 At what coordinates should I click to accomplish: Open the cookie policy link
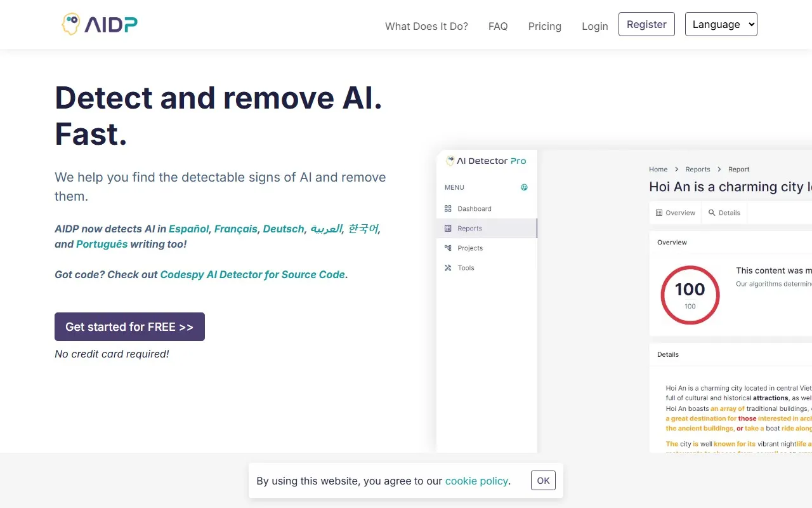[x=476, y=481]
